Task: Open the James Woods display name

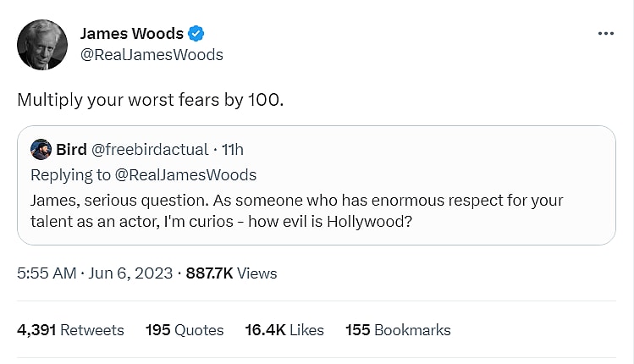Action: coord(131,34)
